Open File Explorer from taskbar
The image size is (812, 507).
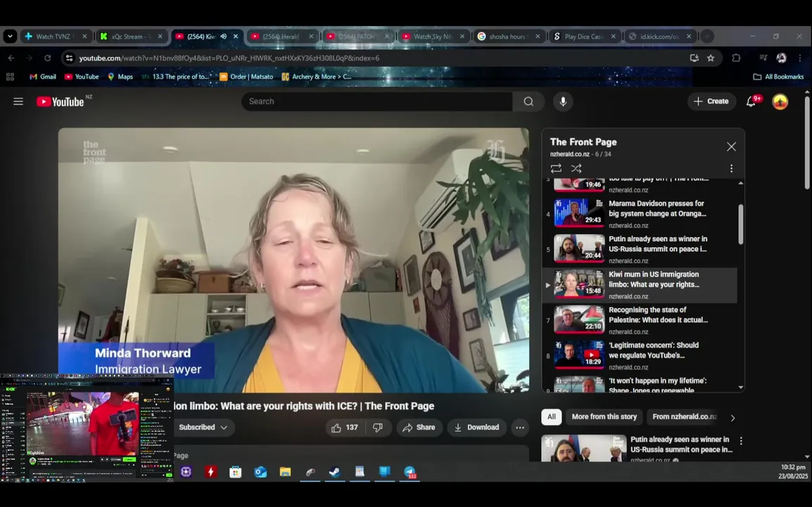[286, 472]
